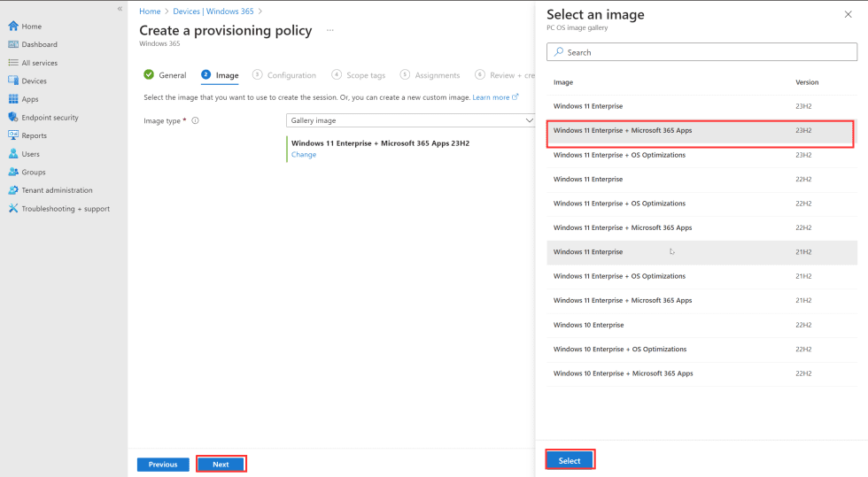868x477 pixels.
Task: Click the Version column header
Action: click(x=807, y=82)
